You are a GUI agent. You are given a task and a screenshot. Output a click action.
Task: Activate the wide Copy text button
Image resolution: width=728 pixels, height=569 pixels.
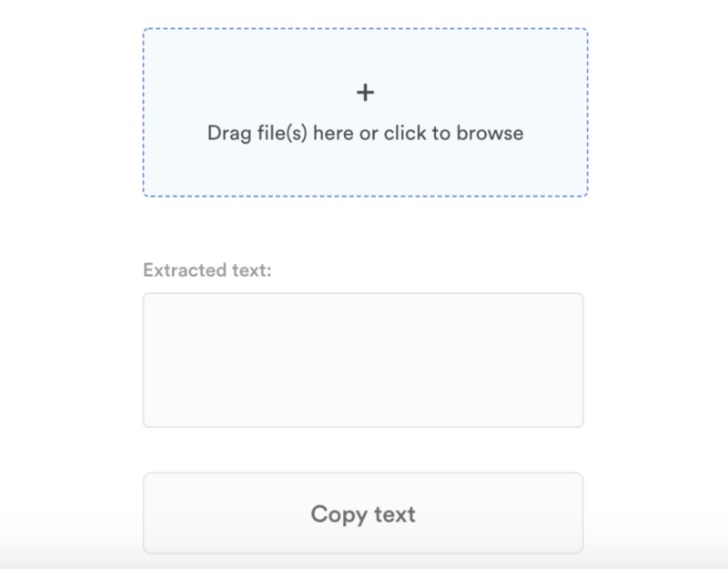click(363, 513)
